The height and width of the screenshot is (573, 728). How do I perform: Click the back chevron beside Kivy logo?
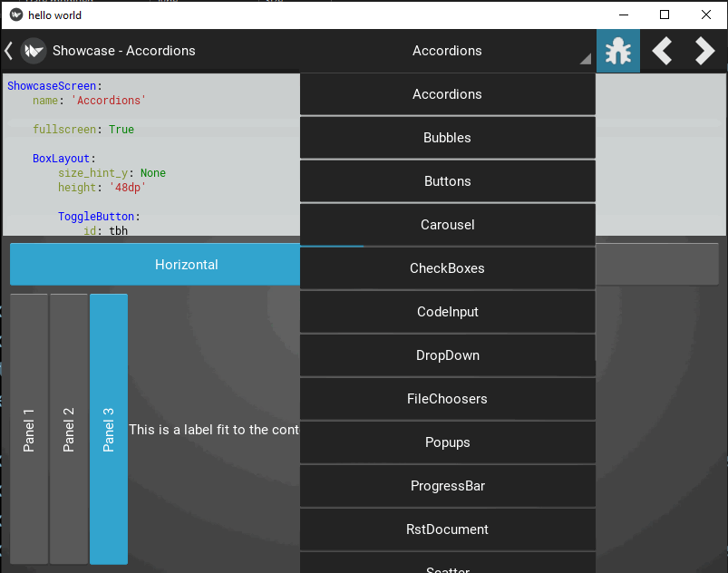click(8, 51)
